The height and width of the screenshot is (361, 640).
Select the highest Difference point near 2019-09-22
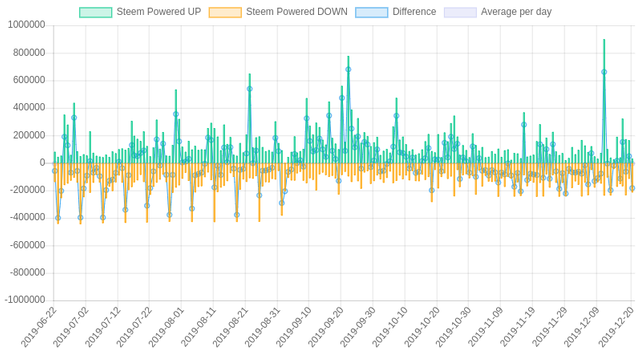[348, 70]
